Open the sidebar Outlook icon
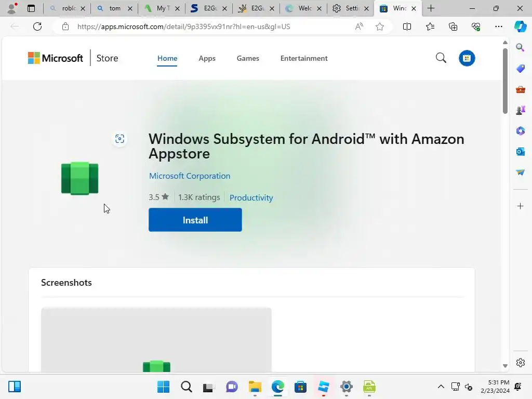The image size is (532, 399). pyautogui.click(x=520, y=151)
